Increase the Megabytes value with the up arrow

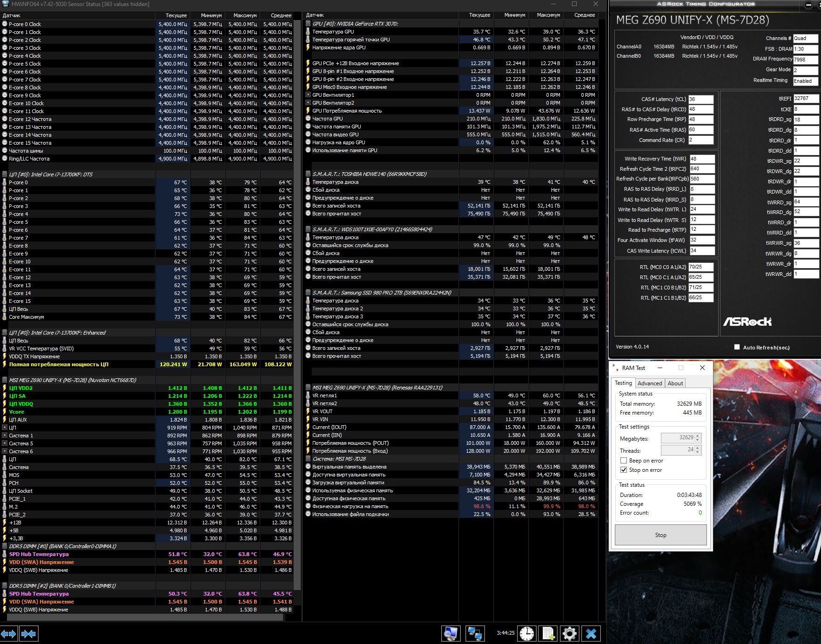click(x=698, y=436)
